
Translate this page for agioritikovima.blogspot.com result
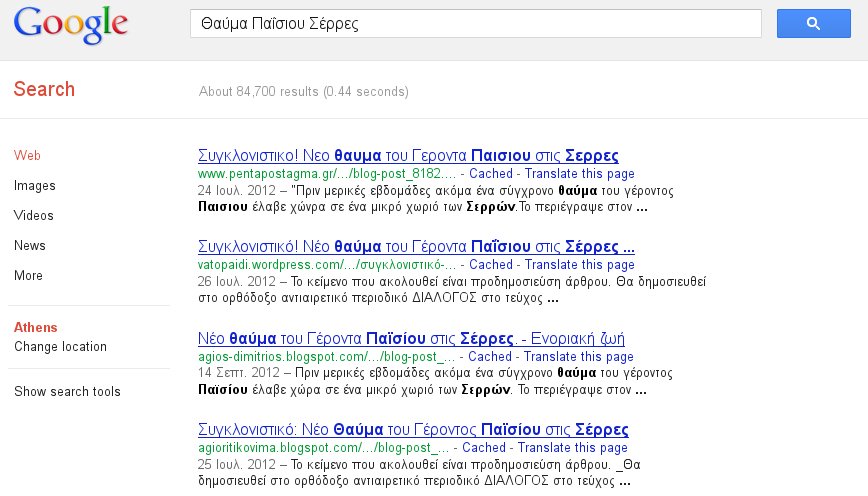tap(572, 447)
